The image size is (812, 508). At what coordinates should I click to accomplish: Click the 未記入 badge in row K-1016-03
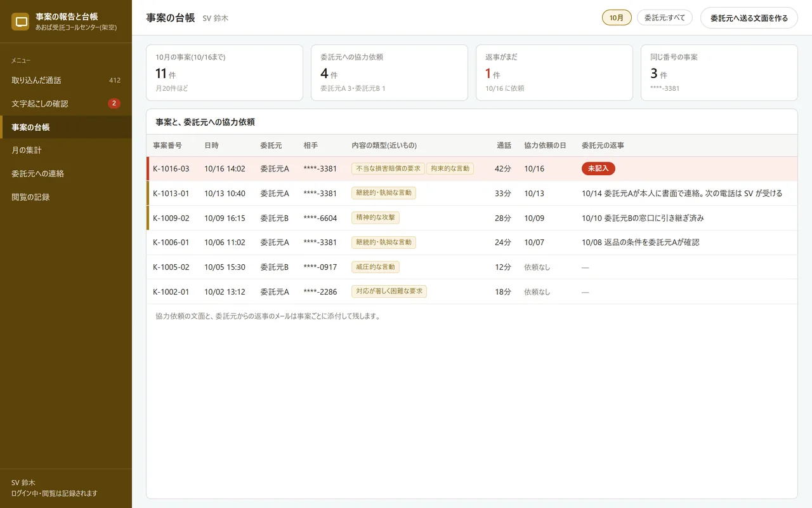point(598,169)
